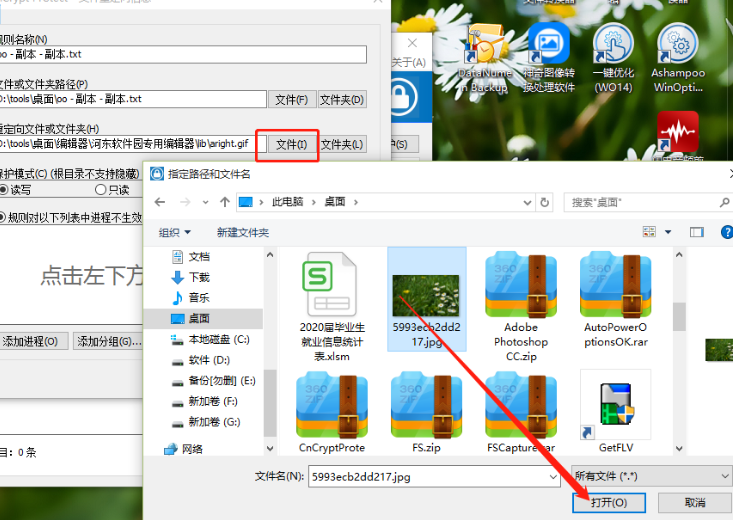738x520 pixels.
Task: Go up one folder level
Action: 225,202
